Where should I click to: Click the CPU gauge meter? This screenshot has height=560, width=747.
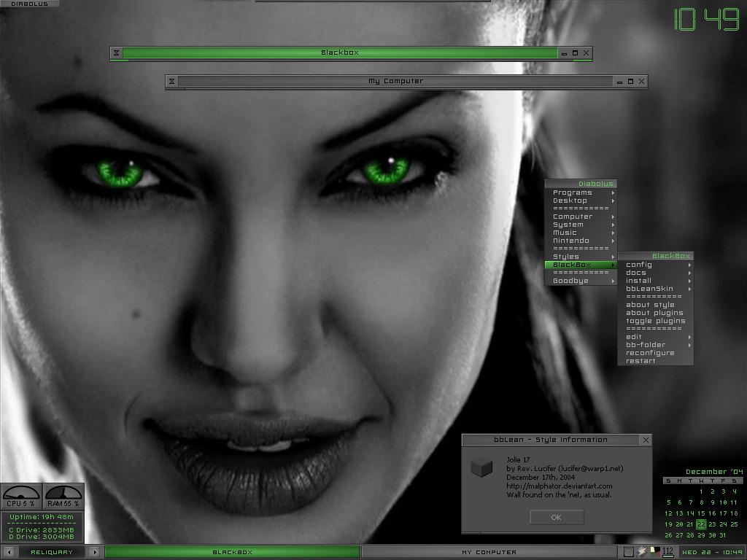pos(21,496)
